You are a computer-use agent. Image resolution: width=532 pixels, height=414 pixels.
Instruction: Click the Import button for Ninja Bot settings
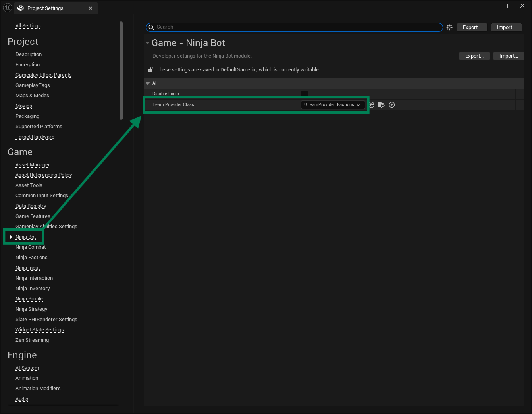509,56
